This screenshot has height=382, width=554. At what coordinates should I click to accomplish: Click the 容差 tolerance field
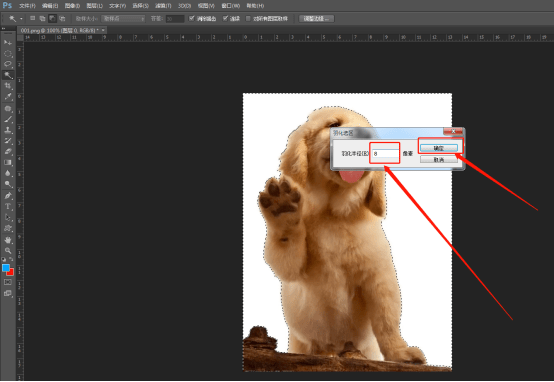(175, 19)
